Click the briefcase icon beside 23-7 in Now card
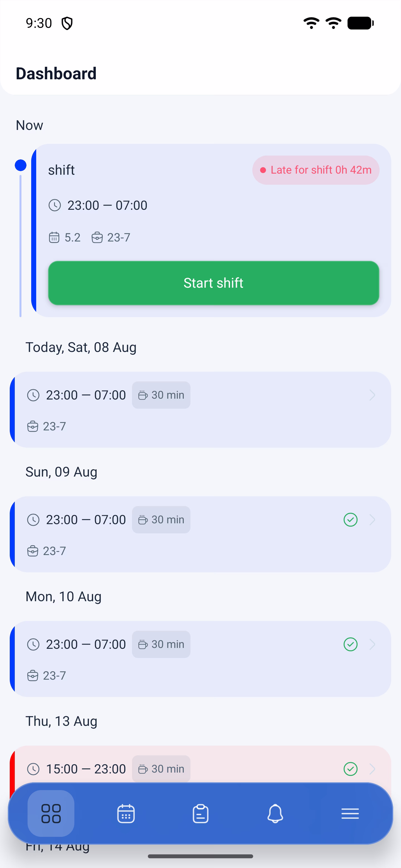The width and height of the screenshot is (401, 868). [x=97, y=237]
